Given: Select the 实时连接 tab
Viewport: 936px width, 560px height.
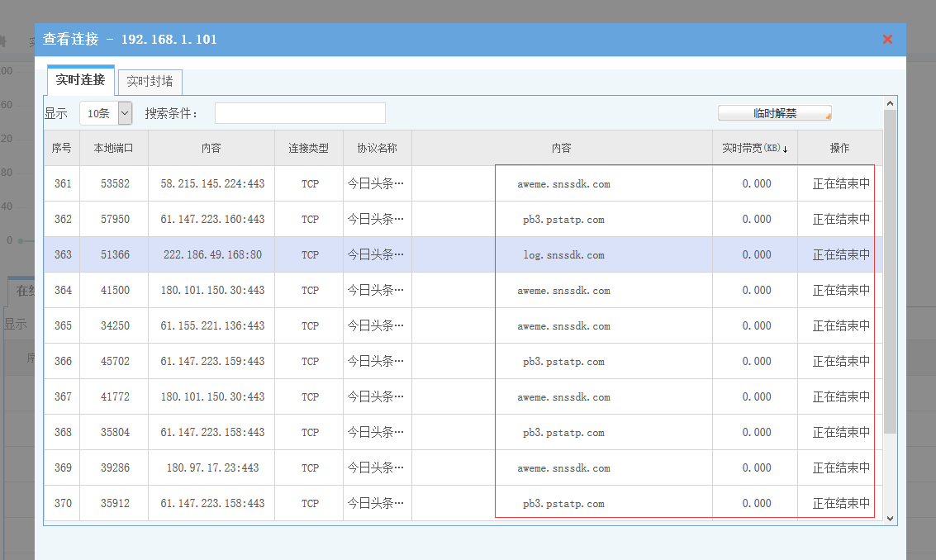Looking at the screenshot, I should (80, 80).
